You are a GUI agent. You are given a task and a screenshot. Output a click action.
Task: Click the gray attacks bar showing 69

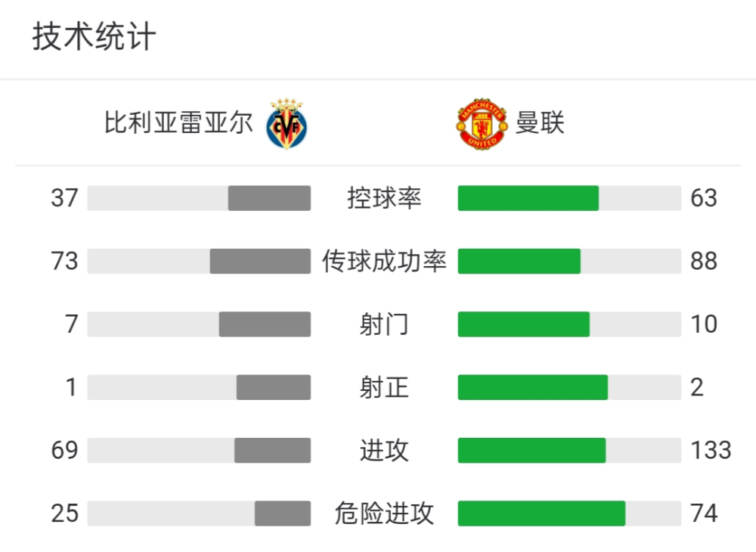(272, 450)
